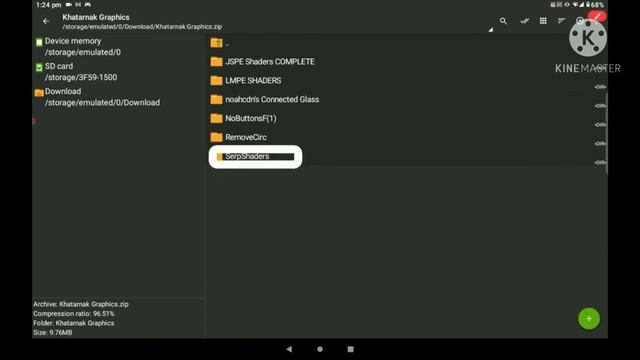
Task: Open the sort options icon
Action: 562,21
